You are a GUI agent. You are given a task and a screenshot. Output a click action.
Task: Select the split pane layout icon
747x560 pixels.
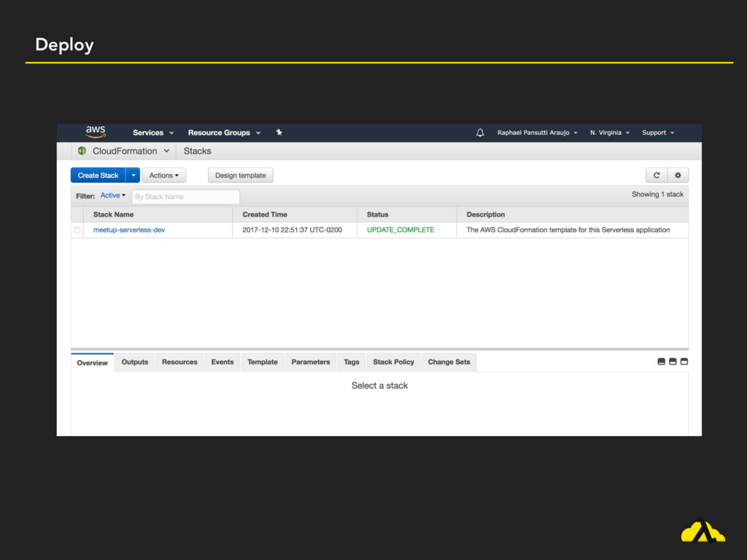tap(673, 362)
